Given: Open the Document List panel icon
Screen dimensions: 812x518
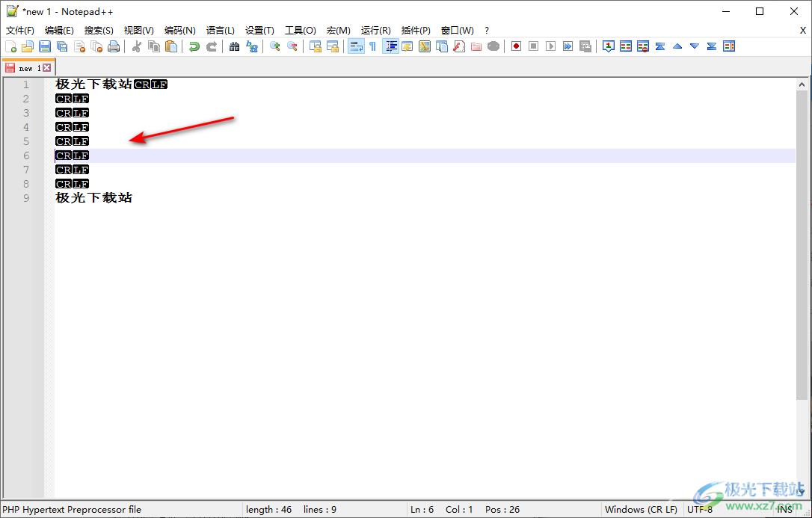Looking at the screenshot, I should pos(442,46).
